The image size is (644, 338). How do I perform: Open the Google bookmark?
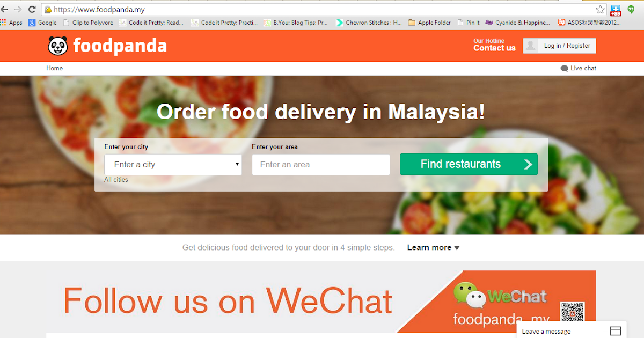coord(42,23)
